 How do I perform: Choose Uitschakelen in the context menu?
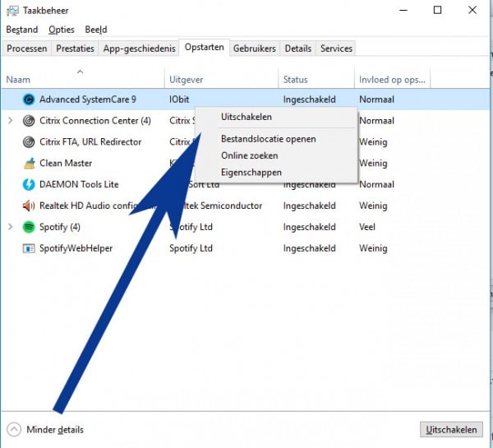click(x=246, y=117)
